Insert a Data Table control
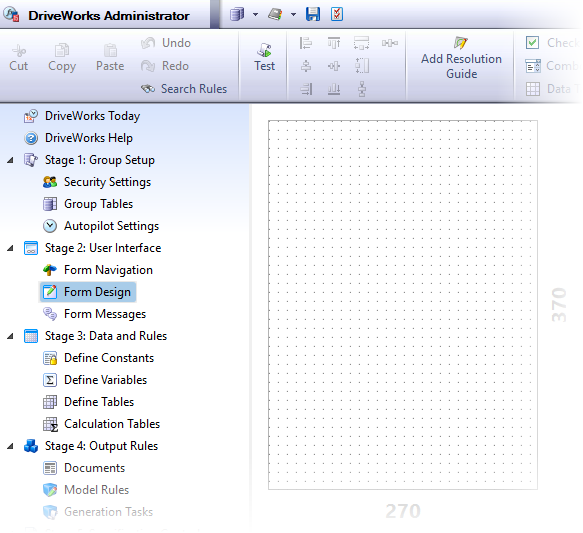This screenshot has height=533, width=583. 552,89
